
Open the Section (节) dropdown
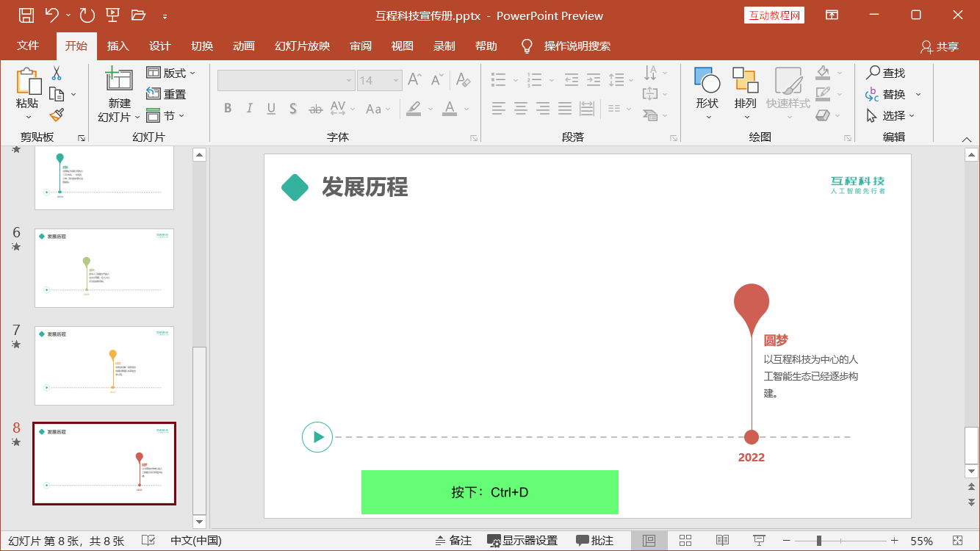pos(165,115)
